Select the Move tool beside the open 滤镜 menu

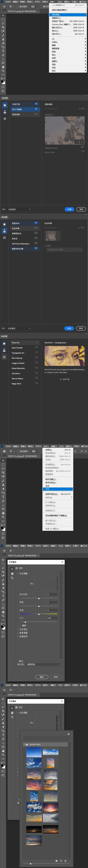click(x=3, y=16)
